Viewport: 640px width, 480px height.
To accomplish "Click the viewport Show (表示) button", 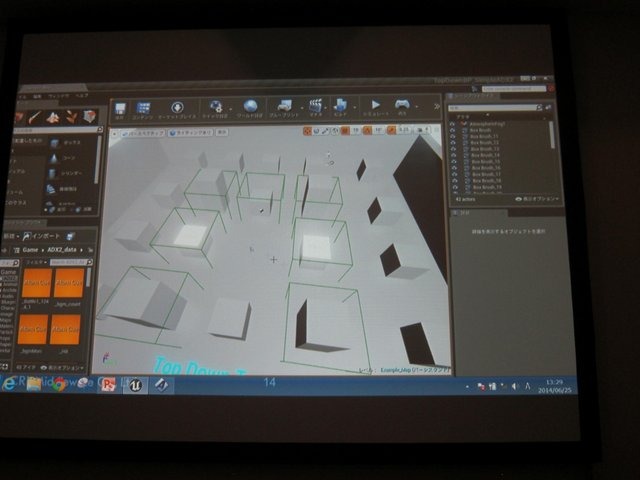I will [222, 132].
